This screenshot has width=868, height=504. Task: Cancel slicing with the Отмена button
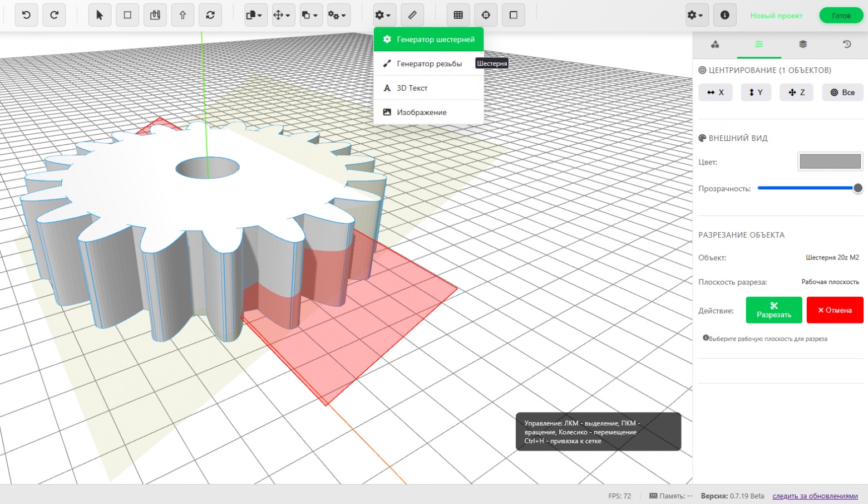coord(835,310)
